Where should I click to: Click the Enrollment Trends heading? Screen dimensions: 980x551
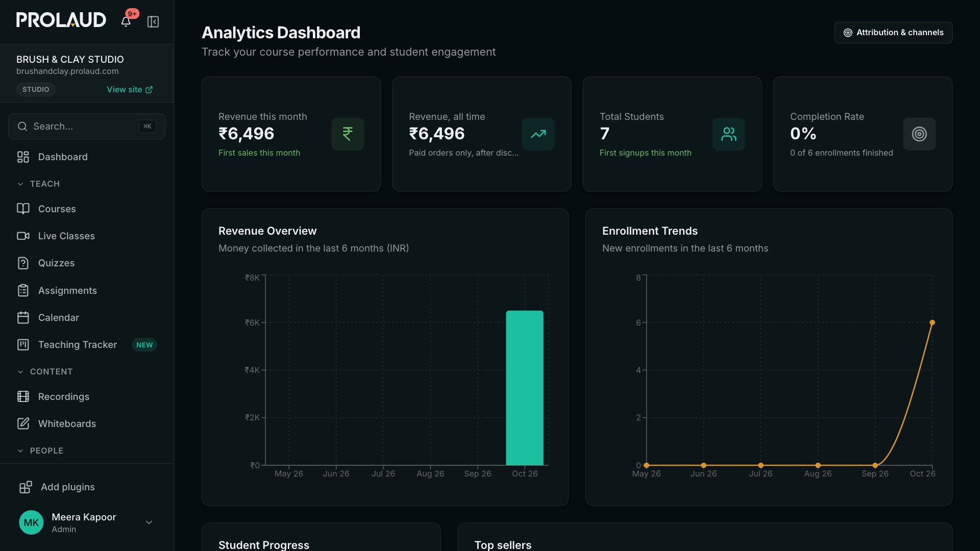pos(650,231)
